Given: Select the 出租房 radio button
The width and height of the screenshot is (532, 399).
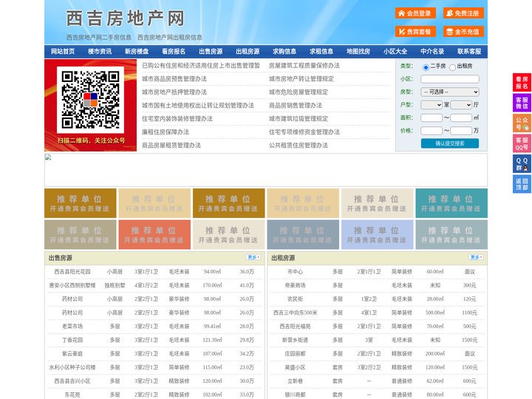Looking at the screenshot, I should [452, 67].
